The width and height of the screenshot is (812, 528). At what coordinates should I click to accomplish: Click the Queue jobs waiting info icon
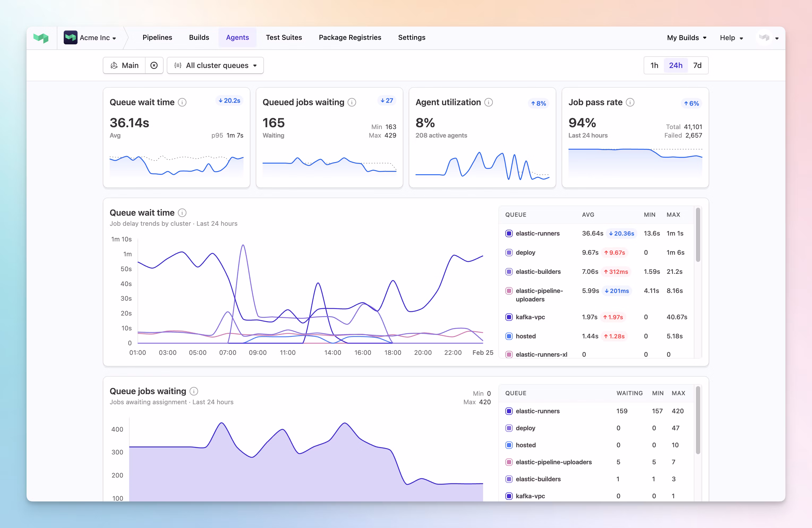(x=194, y=391)
